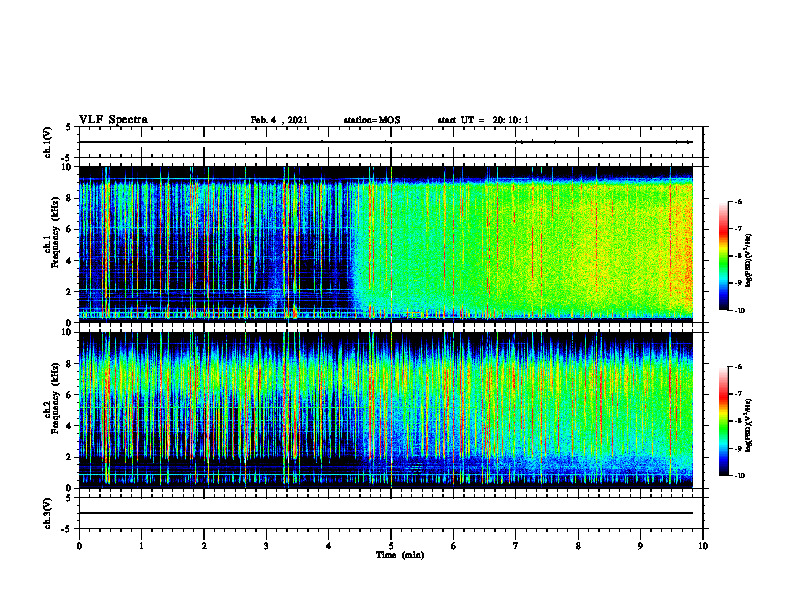
Task: Click the ch.2 "Frequency (kHz)" axis label
Action: click(x=55, y=398)
